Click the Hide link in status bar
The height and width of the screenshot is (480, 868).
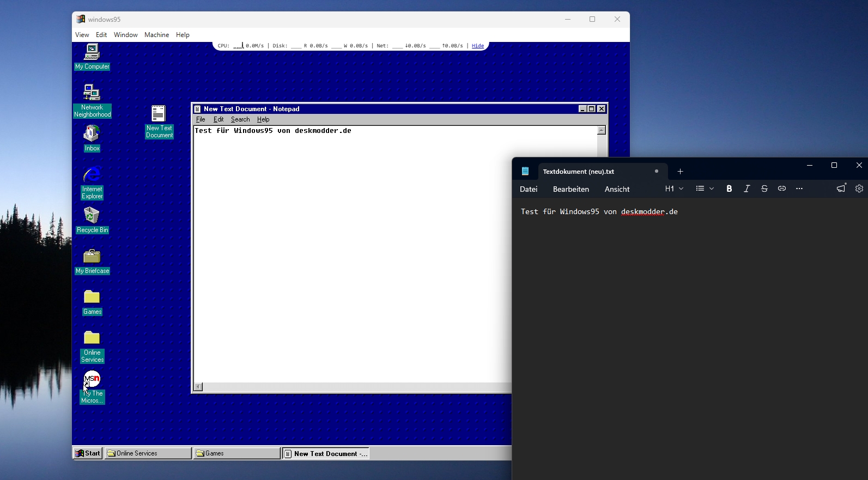pyautogui.click(x=477, y=46)
